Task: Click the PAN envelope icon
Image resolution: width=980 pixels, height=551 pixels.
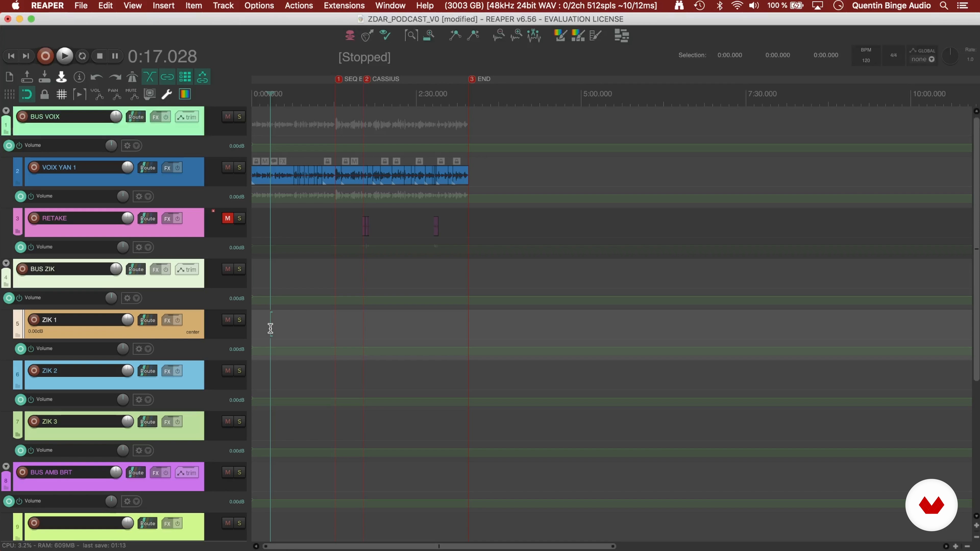Action: pos(114,94)
